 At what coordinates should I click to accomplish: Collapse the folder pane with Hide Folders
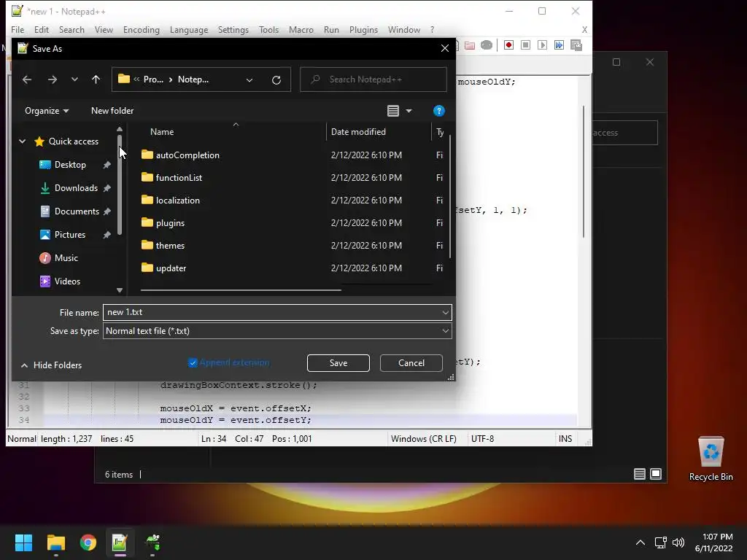tap(52, 365)
